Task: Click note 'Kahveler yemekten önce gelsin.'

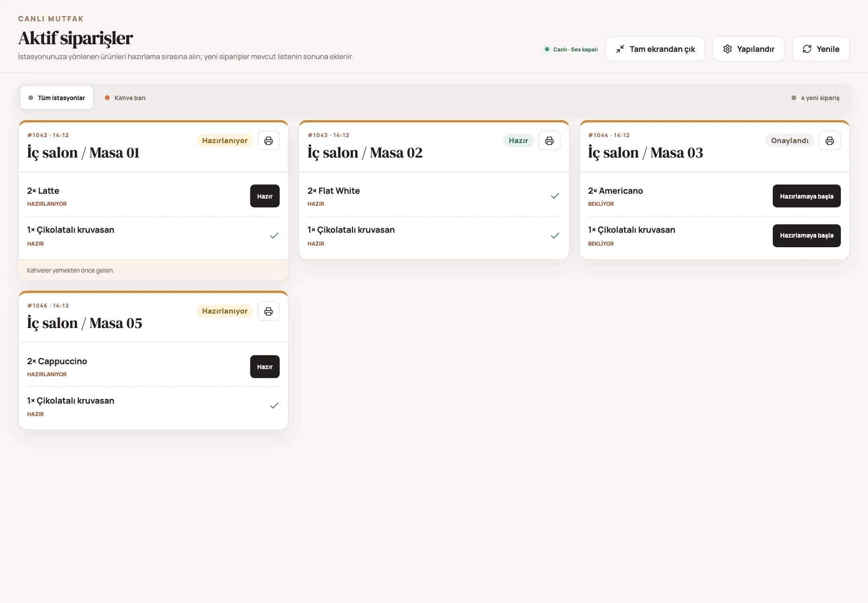Action: [x=71, y=271]
